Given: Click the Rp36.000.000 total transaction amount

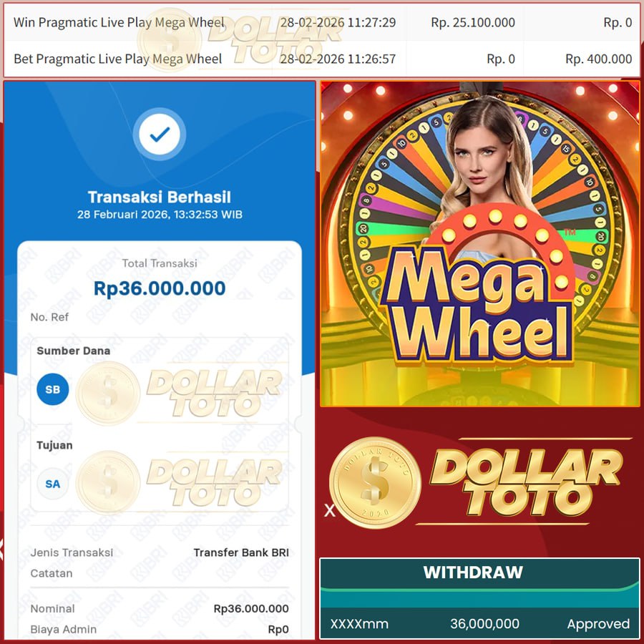Looking at the screenshot, I should click(x=160, y=288).
